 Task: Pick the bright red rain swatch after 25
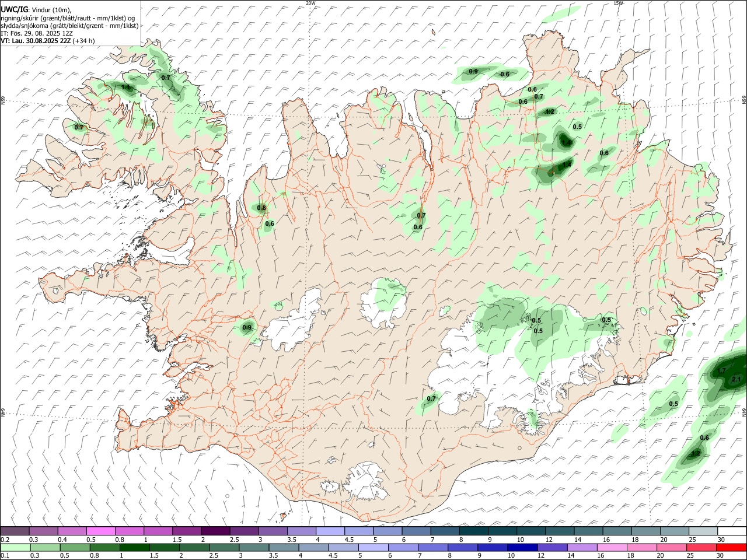pyautogui.click(x=731, y=548)
